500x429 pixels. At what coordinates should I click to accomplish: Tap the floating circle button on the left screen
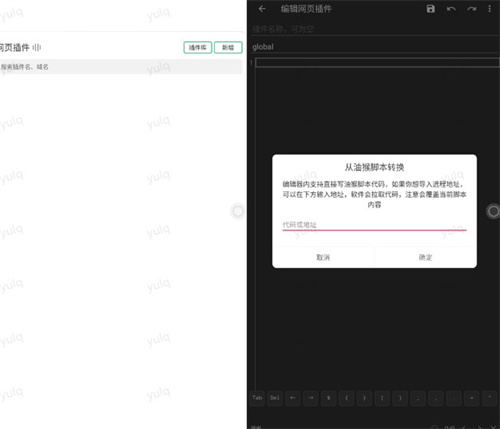(x=238, y=211)
